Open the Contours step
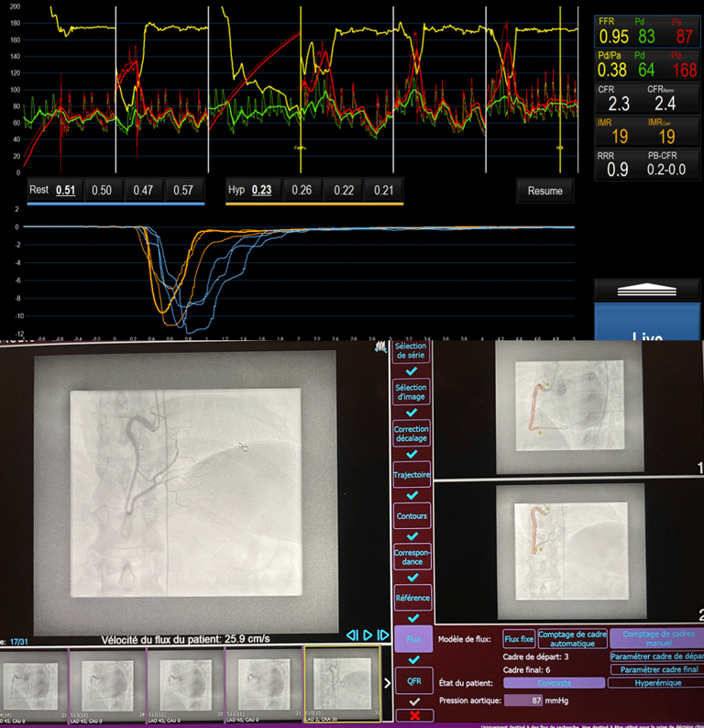The height and width of the screenshot is (728, 704). click(x=412, y=516)
